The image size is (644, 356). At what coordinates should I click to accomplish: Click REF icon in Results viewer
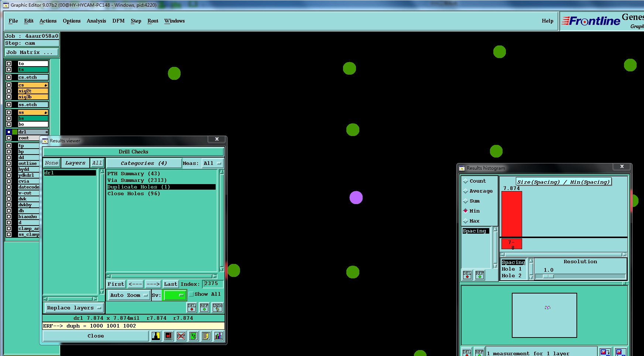(x=204, y=308)
